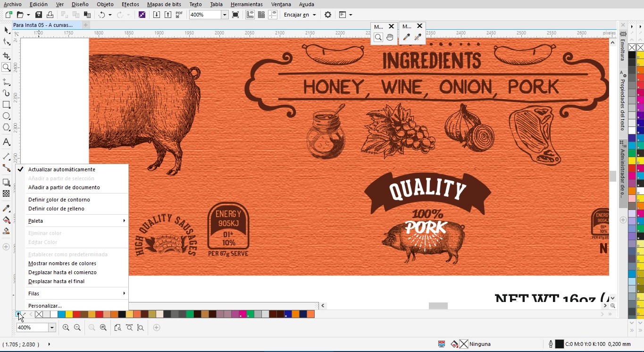Image resolution: width=644 pixels, height=352 pixels.
Task: Click the Zoom In icon in zoom toolbar
Action: (x=66, y=327)
